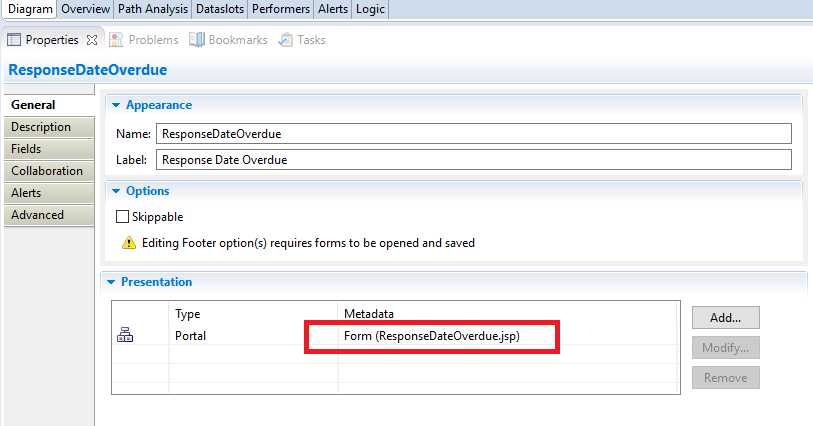Click the Label input field

click(474, 160)
